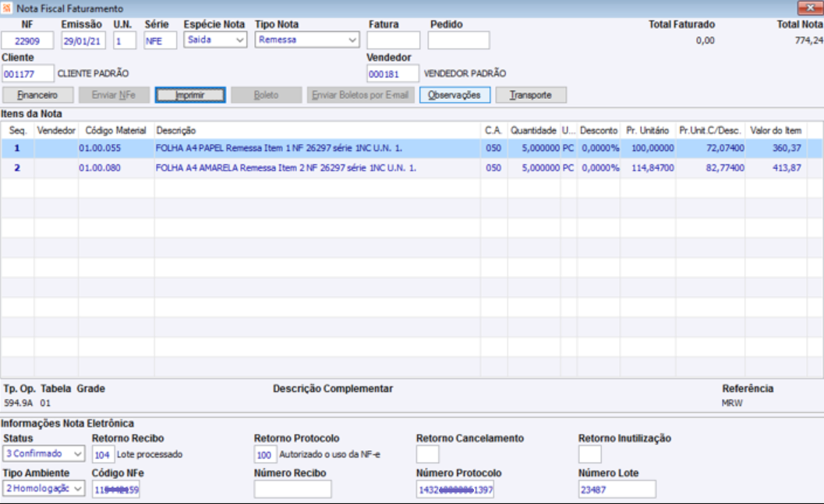Click the Pr. Unitário column header
This screenshot has width=824, height=504.
coord(648,131)
